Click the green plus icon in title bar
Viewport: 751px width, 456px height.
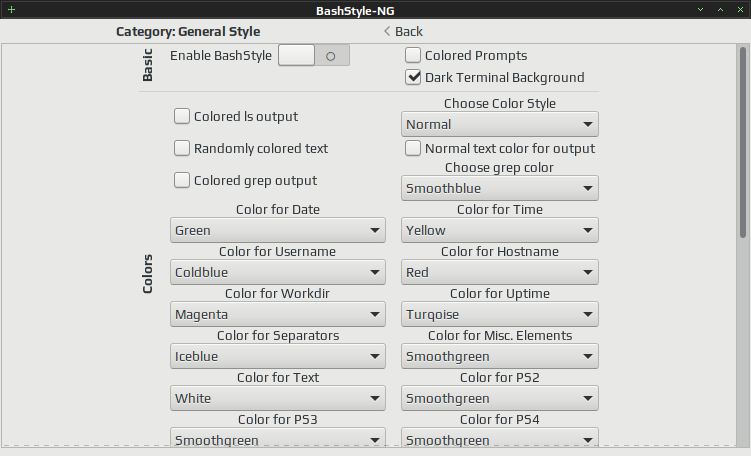pyautogui.click(x=11, y=10)
